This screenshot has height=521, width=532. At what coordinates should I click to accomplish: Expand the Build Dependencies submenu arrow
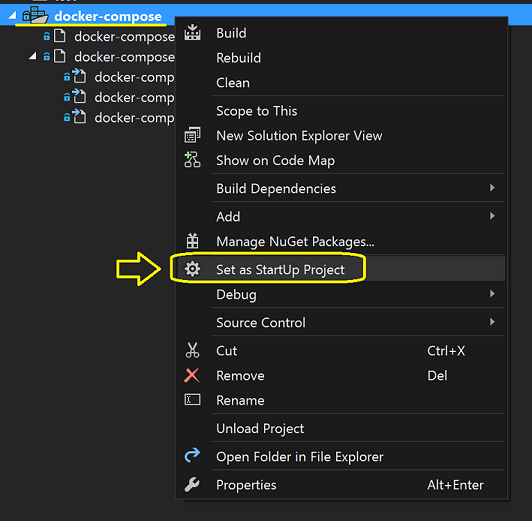492,188
